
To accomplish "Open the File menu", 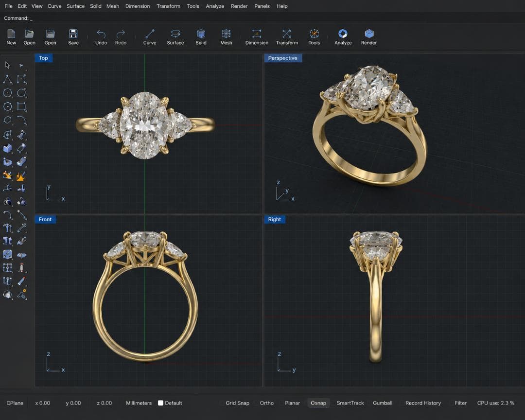I will click(x=8, y=6).
